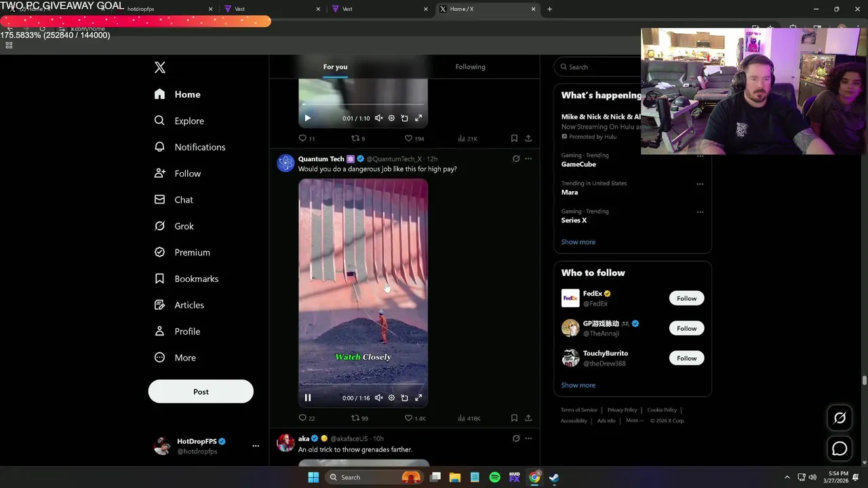Screen dimensions: 868x488
Task: Open the GameCube trending topic
Action: 578,164
